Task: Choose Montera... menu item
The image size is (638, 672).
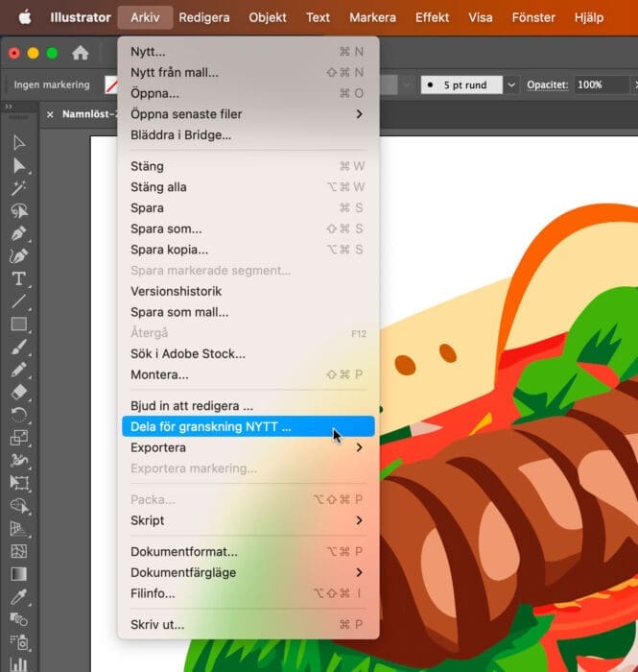Action: [x=248, y=374]
